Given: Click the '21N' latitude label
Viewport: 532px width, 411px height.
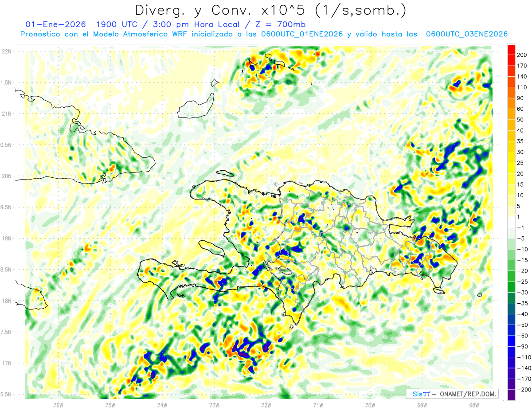Looking at the screenshot, I should tap(7, 114).
